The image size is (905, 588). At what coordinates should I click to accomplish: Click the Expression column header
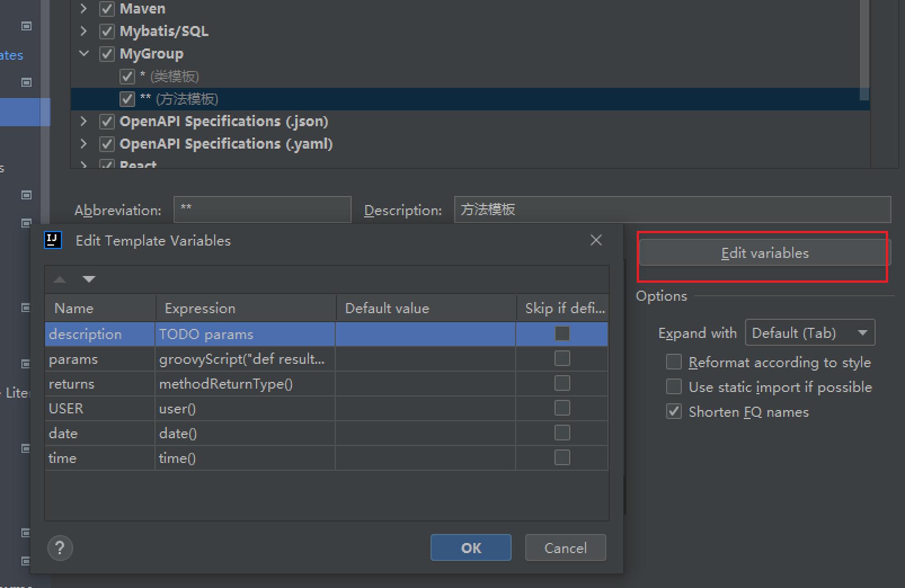coord(246,308)
